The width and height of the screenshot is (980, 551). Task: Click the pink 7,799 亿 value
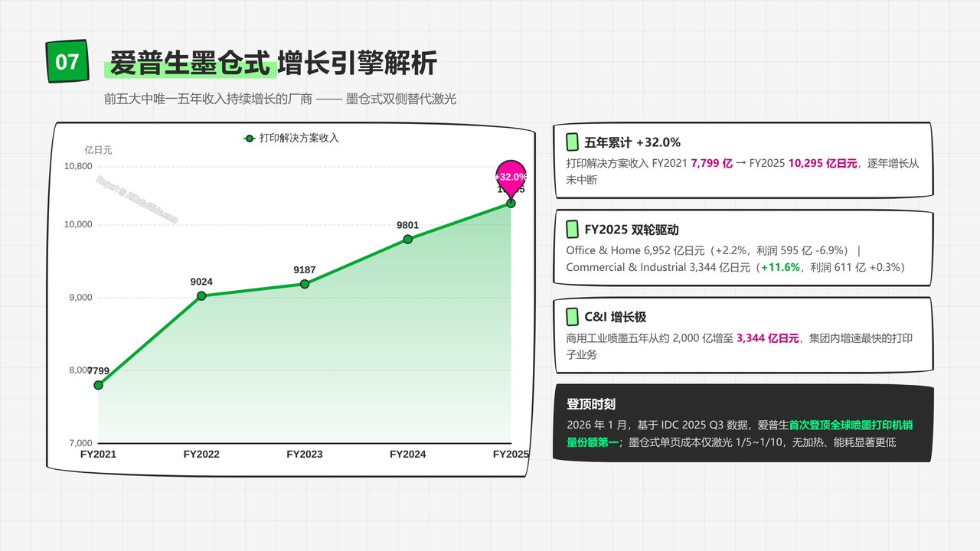[711, 164]
